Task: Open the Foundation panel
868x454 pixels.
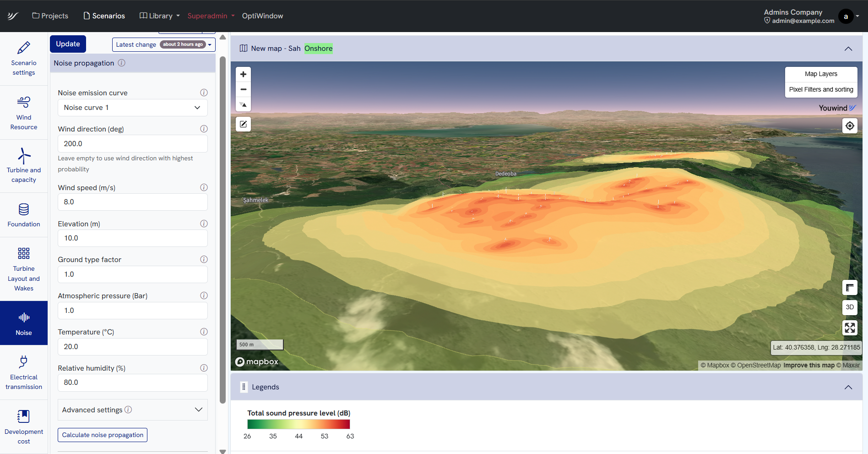Action: coord(24,215)
